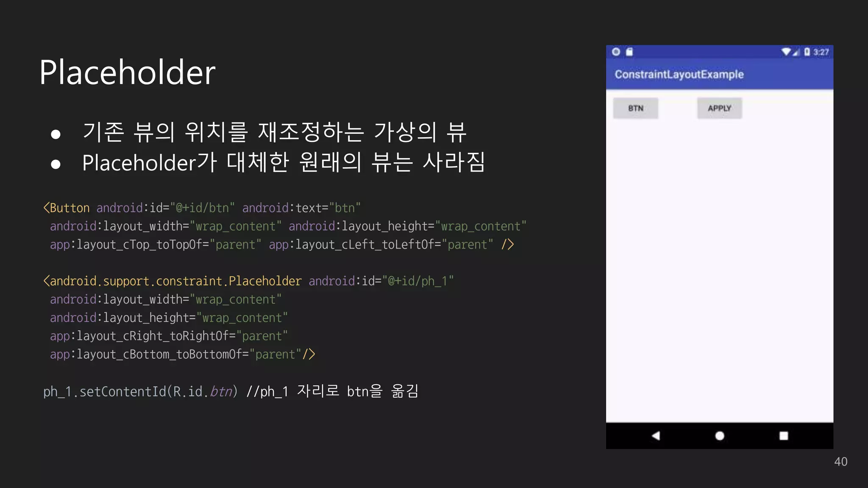868x488 pixels.
Task: Click the 3:27 clock in status bar
Action: pyautogui.click(x=821, y=52)
